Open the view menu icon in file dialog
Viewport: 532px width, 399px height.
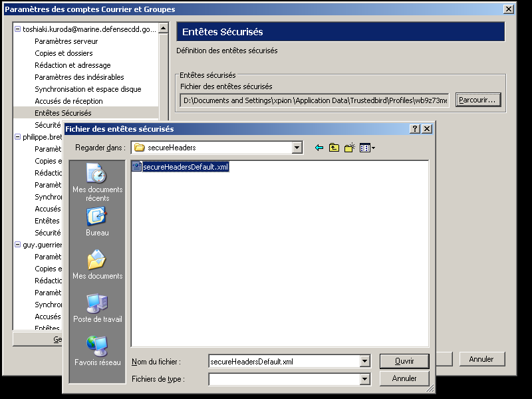367,148
